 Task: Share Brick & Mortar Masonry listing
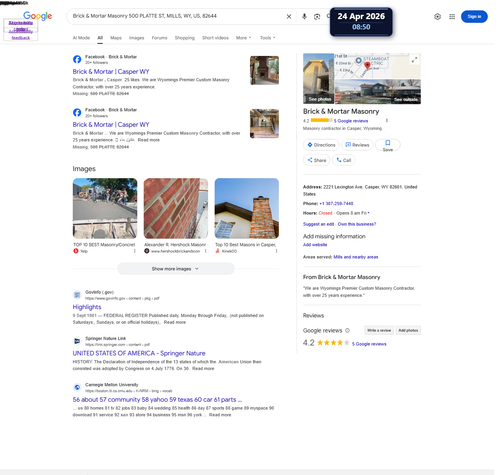(x=317, y=160)
